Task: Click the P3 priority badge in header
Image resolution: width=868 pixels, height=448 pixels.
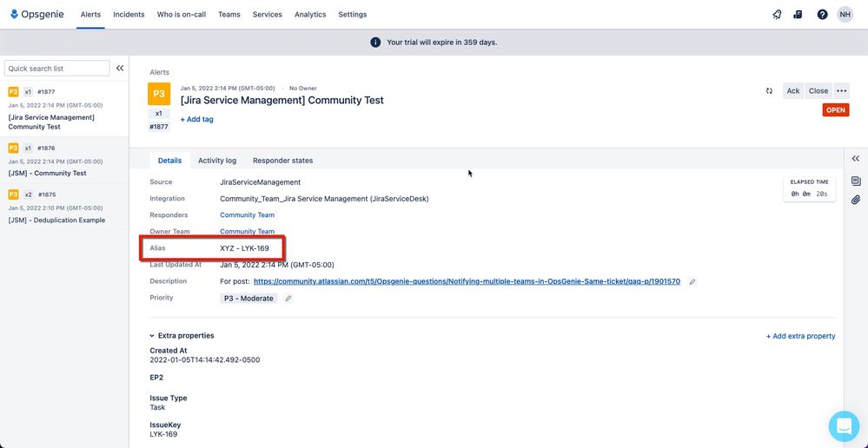Action: tap(159, 94)
